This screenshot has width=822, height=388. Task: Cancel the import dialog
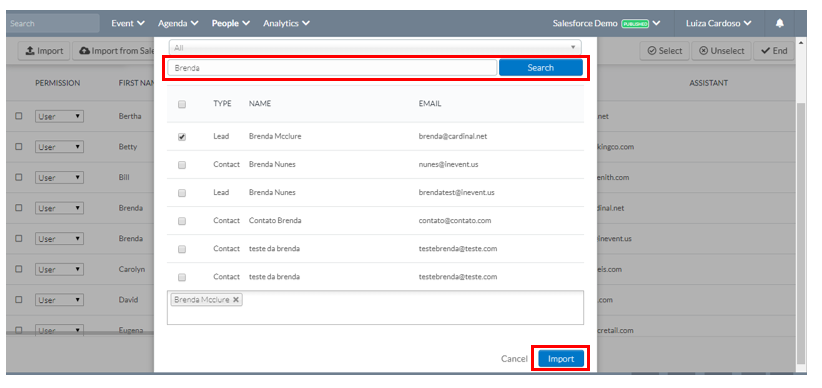tap(514, 359)
